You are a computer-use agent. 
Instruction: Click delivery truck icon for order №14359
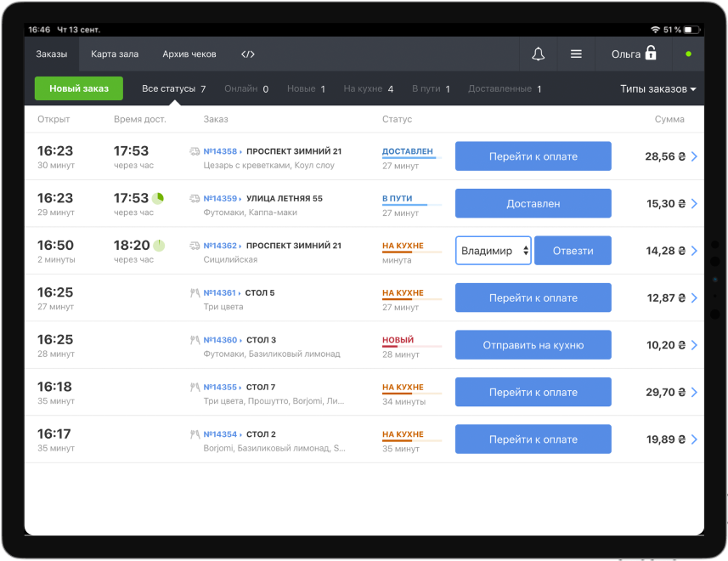click(195, 198)
